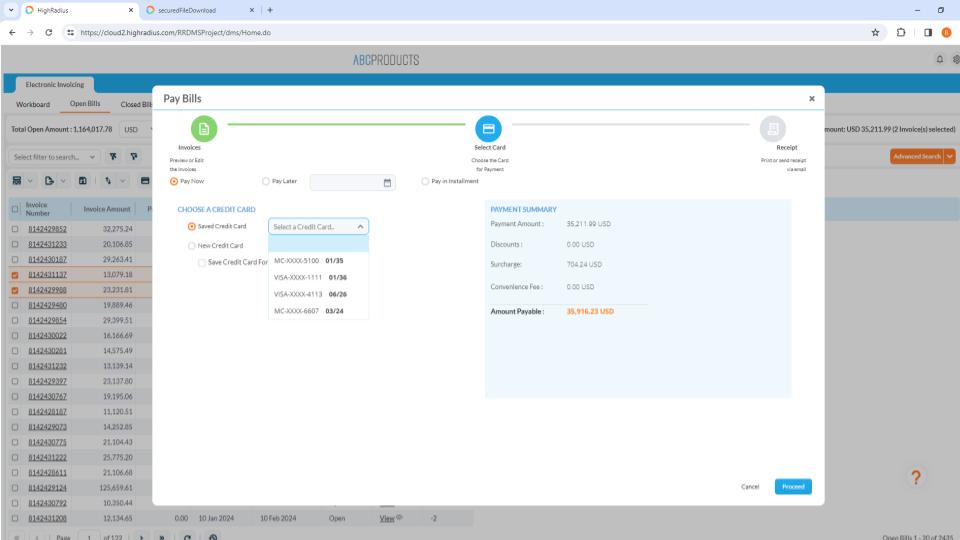The height and width of the screenshot is (540, 960).
Task: Collapse the Select a Credit Card dropdown
Action: pos(360,227)
